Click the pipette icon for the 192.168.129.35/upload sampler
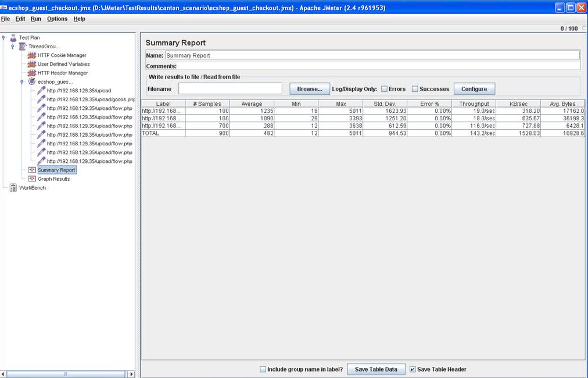This screenshot has width=588, height=378. 41,91
